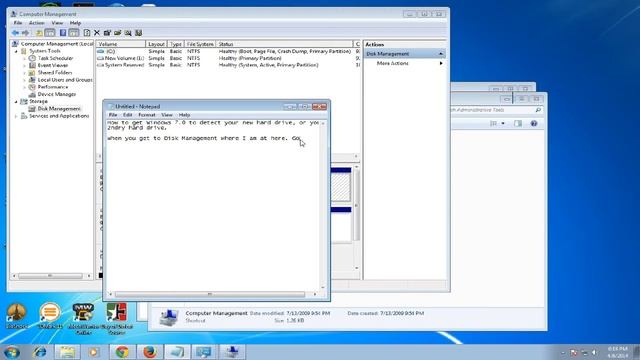
Task: Click the Type column header
Action: tap(176, 44)
